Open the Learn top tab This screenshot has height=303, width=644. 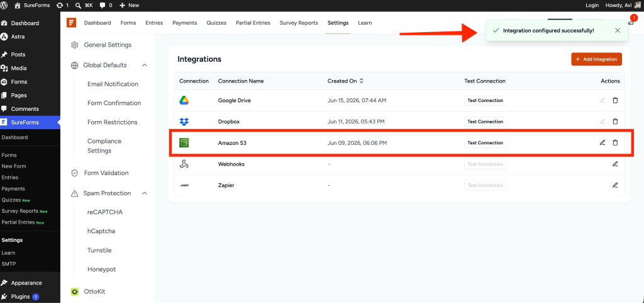point(365,23)
